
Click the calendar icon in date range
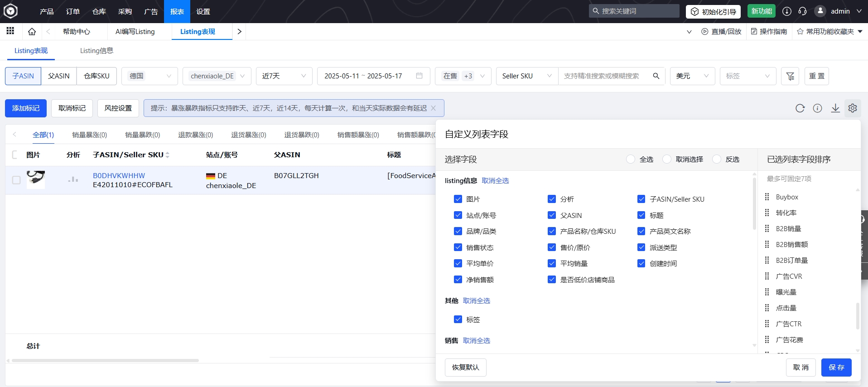[x=420, y=76]
